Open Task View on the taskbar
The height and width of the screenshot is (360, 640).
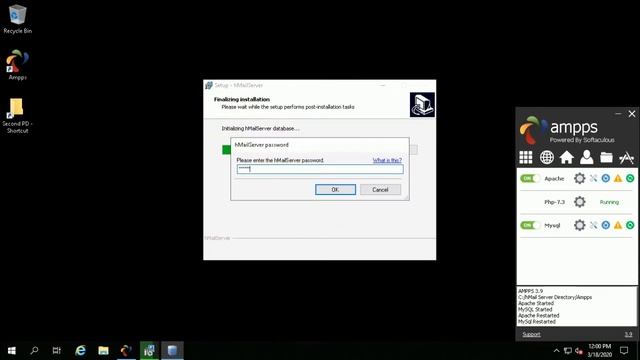click(56, 351)
